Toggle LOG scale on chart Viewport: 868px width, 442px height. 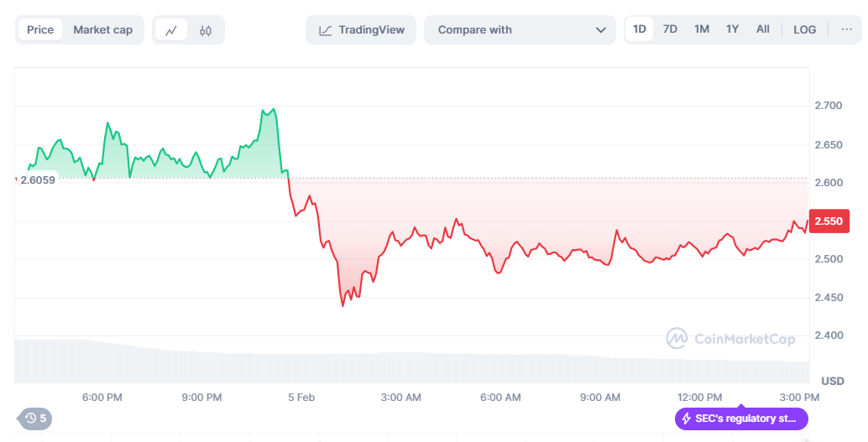(x=804, y=29)
